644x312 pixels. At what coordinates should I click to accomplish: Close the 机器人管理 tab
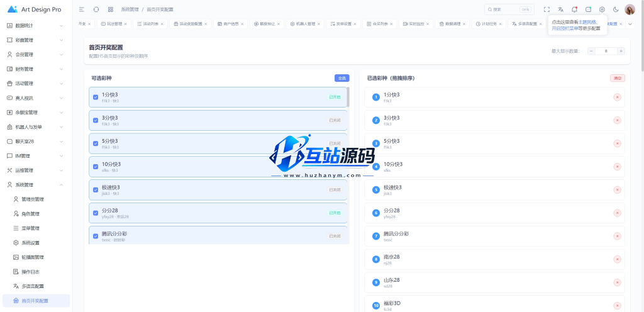318,24
